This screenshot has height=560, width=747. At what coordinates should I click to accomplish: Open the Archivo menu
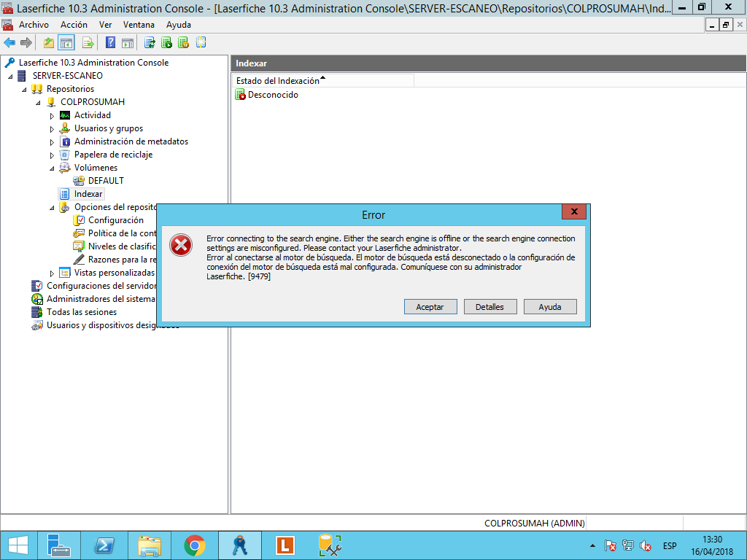(34, 25)
